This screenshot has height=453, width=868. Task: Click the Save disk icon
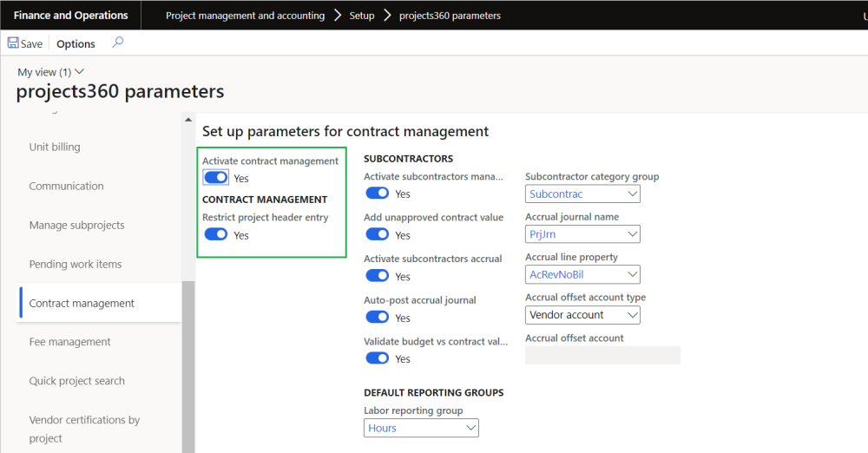point(14,43)
